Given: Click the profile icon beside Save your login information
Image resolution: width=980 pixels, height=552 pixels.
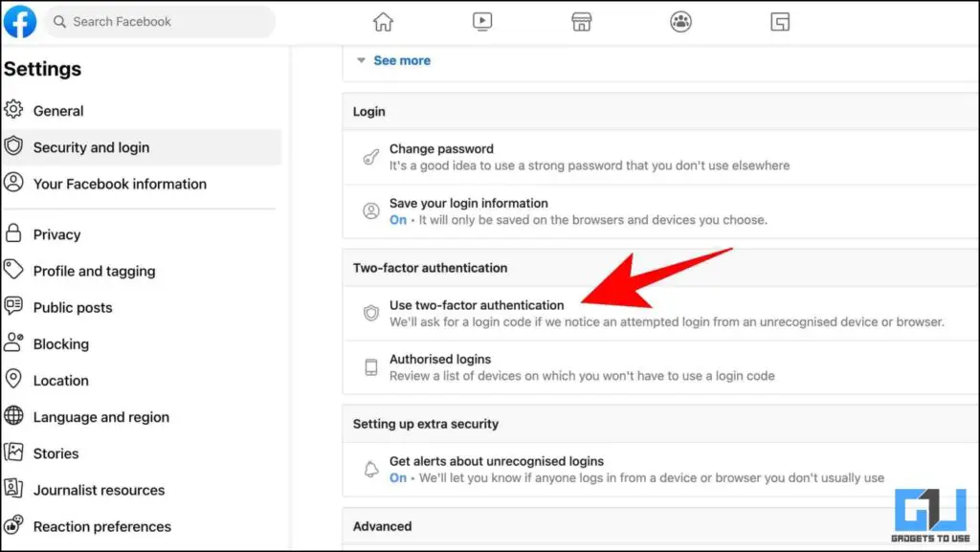Looking at the screenshot, I should tap(371, 211).
